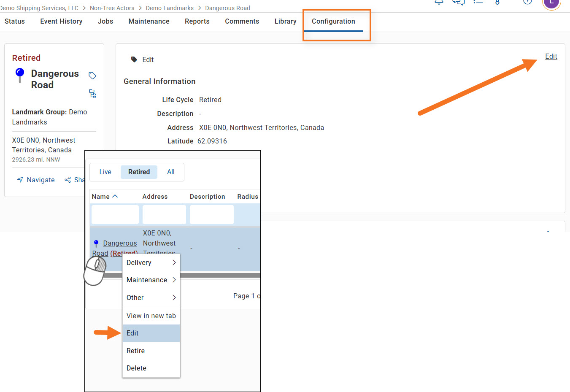Screen dimensions: 570x392
Task: Click the small pin icon in the table row
Action: pyautogui.click(x=96, y=243)
